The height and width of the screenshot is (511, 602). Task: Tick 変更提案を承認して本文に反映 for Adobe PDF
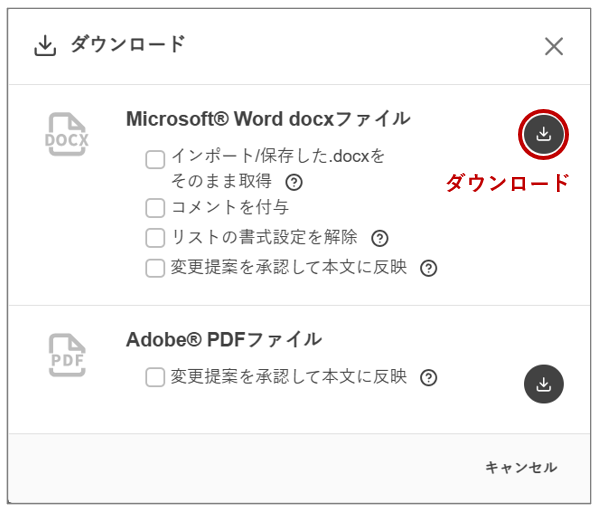[155, 377]
